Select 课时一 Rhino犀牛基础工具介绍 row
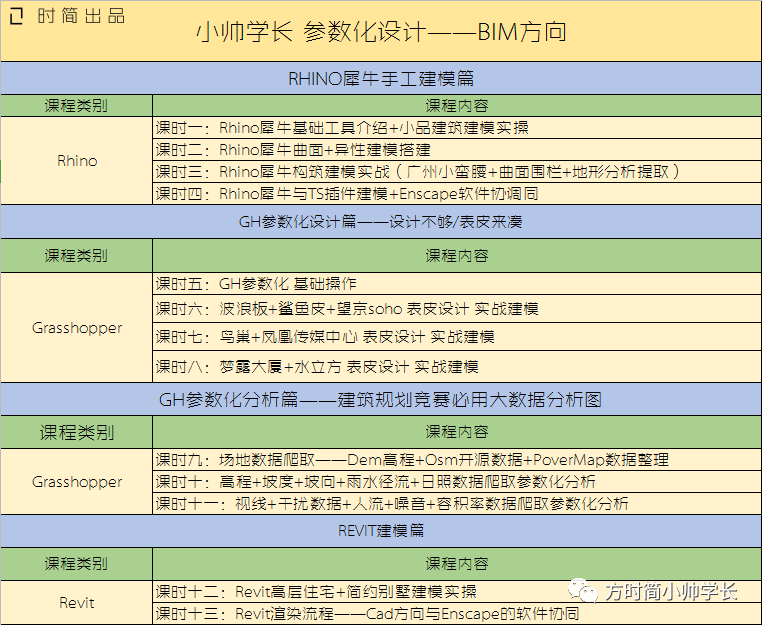Screen dimensions: 762x625 tap(457, 127)
